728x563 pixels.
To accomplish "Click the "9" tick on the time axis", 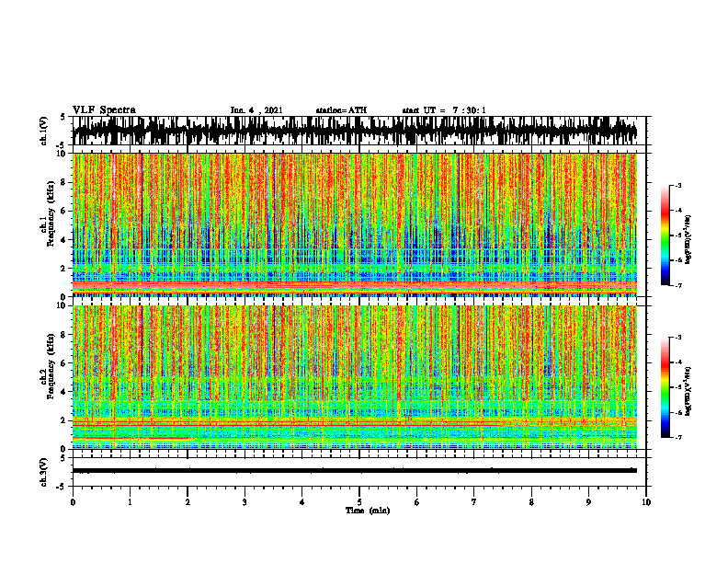I will (588, 502).
